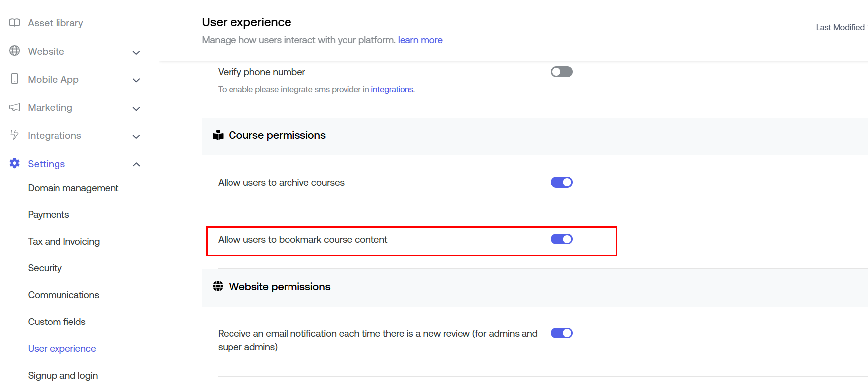
Task: Click the Website permissions globe icon
Action: [x=218, y=286]
